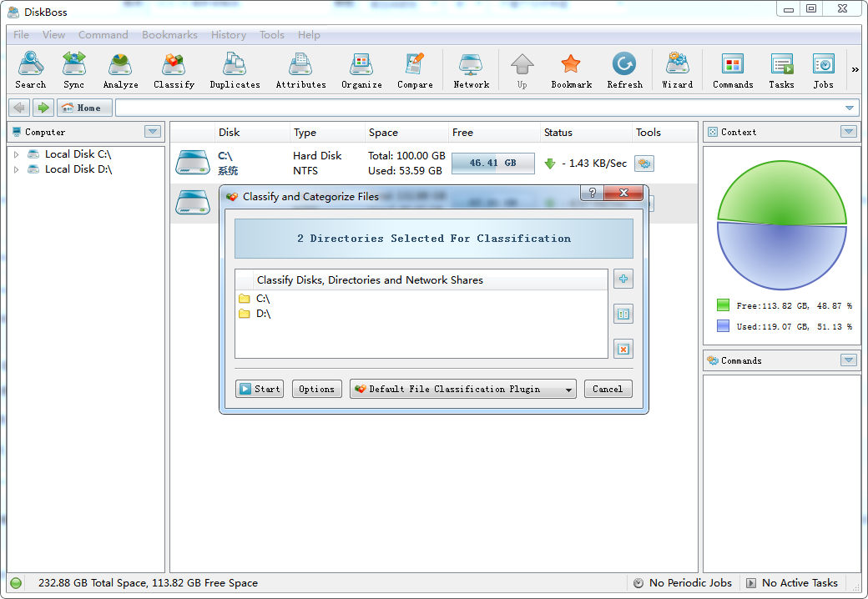Expand toolbar overflow chevron

point(855,70)
